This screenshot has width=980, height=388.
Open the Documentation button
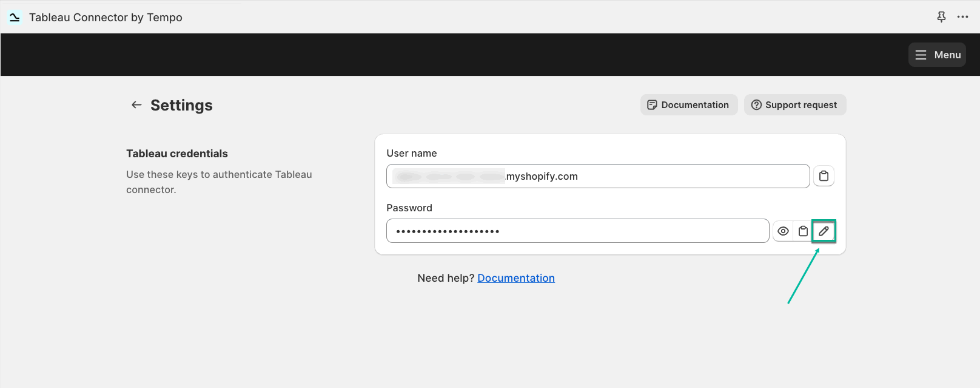coord(689,104)
